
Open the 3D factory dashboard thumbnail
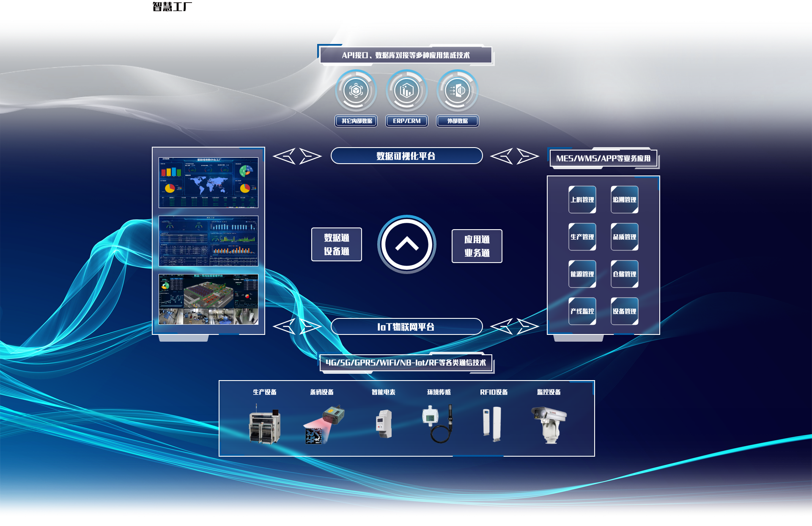click(208, 299)
